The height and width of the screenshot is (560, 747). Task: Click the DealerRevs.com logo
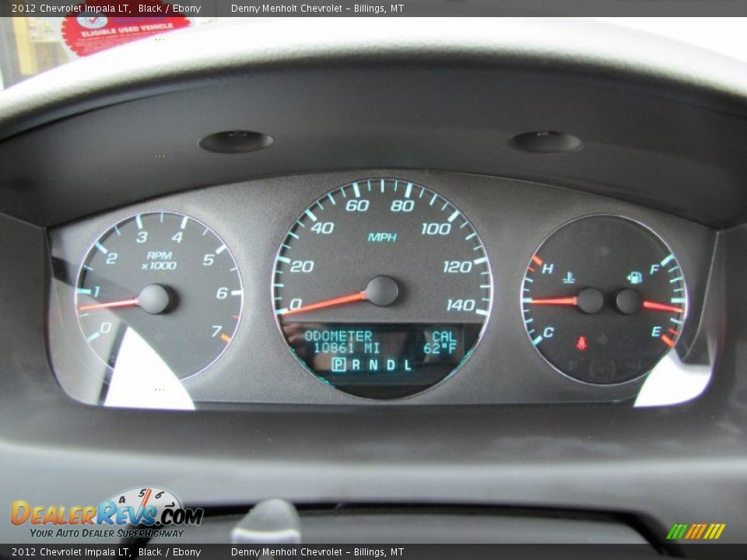coord(106,513)
